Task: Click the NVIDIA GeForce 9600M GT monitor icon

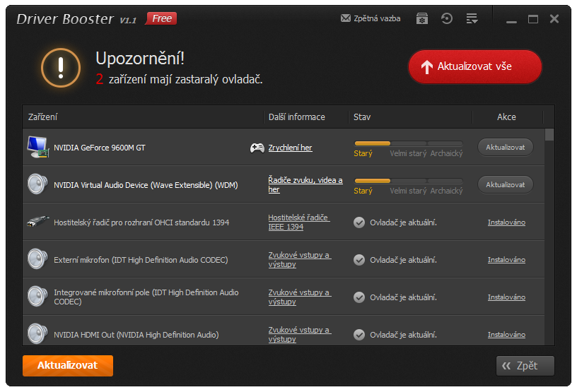Action: [38, 147]
